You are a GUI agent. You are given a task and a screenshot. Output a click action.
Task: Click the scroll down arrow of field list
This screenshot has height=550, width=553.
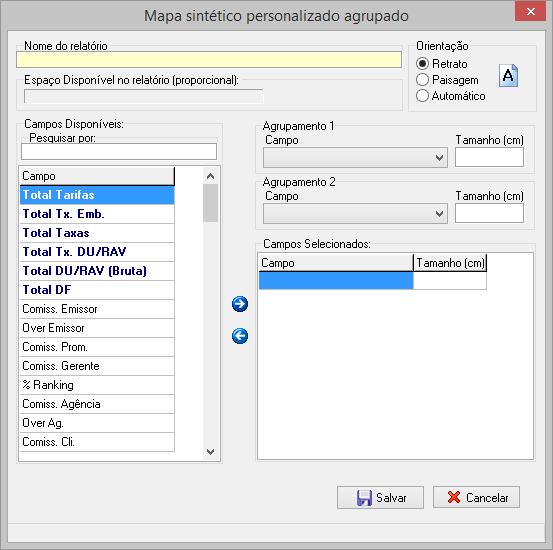tap(211, 452)
